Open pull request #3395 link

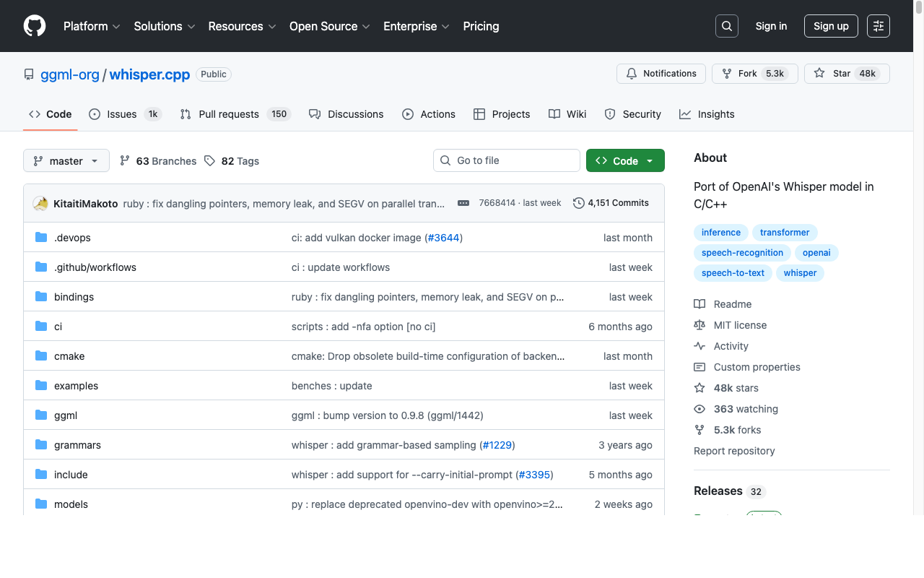534,475
